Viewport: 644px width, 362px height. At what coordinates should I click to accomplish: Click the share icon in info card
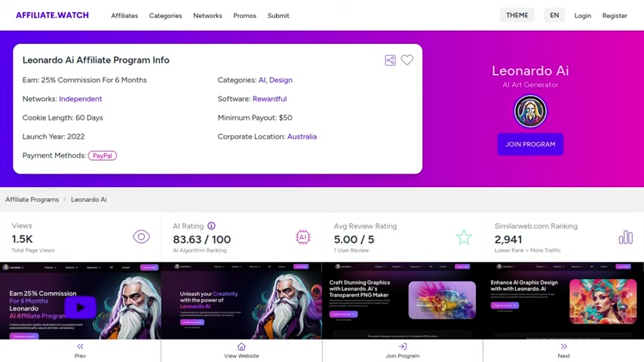pyautogui.click(x=390, y=60)
